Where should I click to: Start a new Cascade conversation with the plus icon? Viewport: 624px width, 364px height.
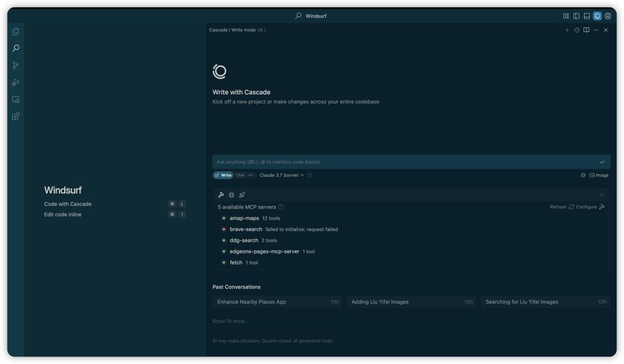[566, 30]
